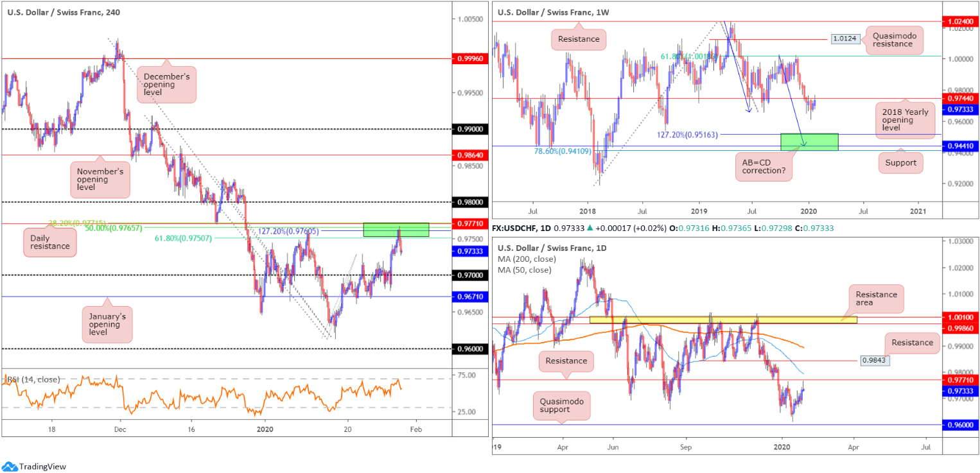The image size is (980, 473).
Task: Click the 0.97333 current price on 240 chart
Action: pos(469,251)
